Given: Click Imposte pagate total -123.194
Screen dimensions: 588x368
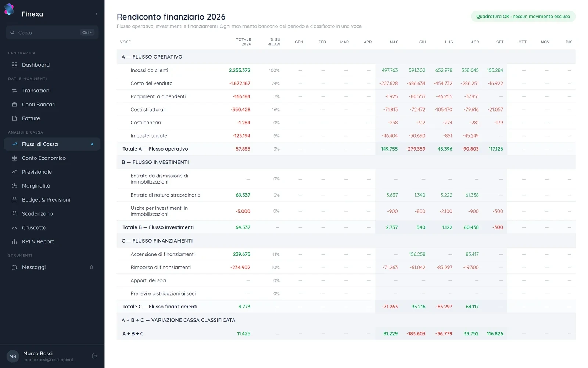Looking at the screenshot, I should (x=241, y=136).
